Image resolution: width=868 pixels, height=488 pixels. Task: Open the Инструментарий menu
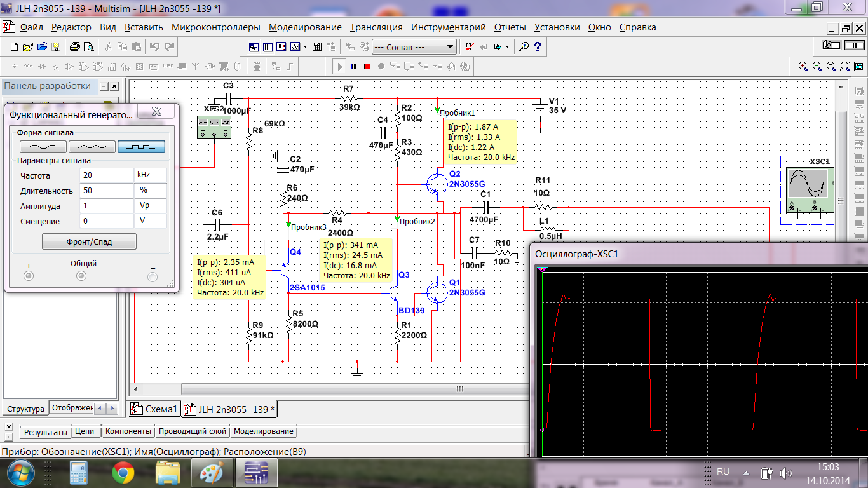click(x=449, y=27)
